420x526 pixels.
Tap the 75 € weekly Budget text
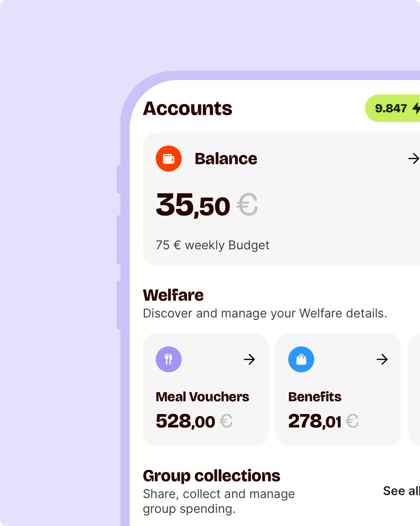tap(213, 245)
